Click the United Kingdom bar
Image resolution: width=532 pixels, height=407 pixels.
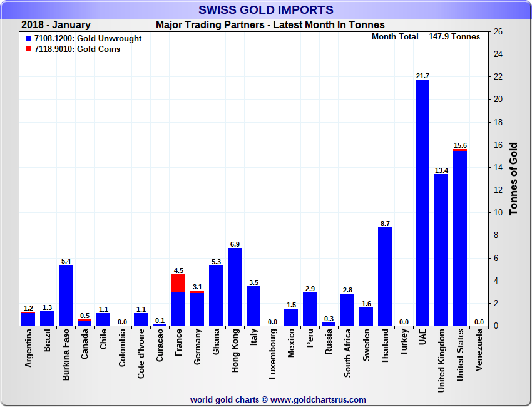(x=441, y=249)
